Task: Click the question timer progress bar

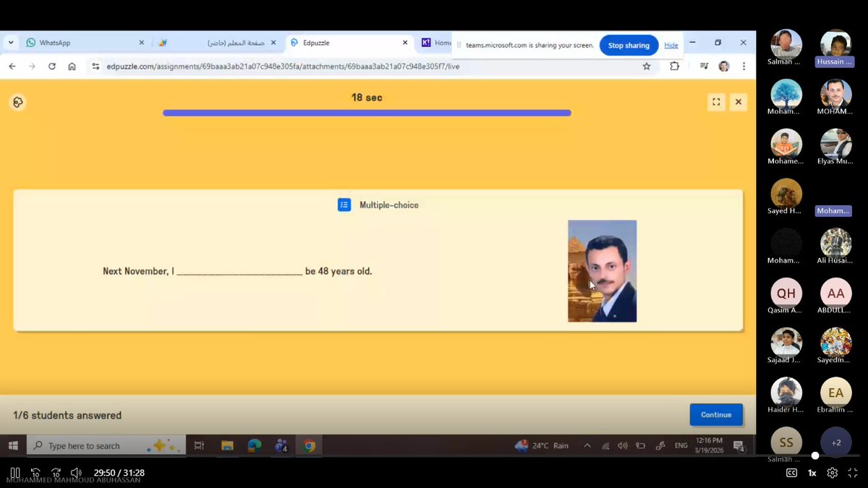Action: 367,113
